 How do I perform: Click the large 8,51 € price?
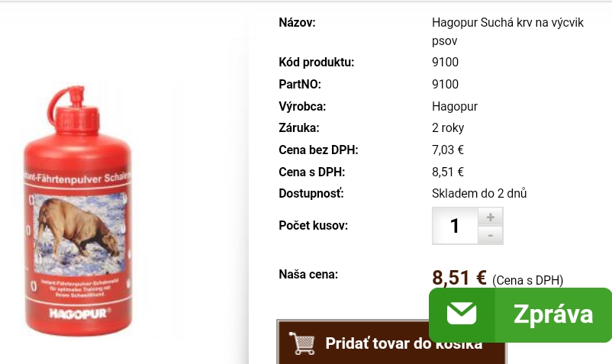click(x=459, y=279)
